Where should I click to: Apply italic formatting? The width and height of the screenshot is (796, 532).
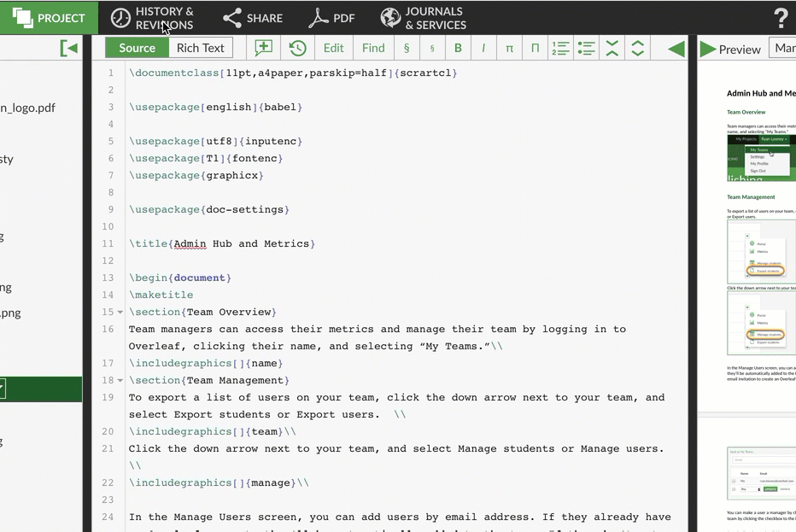click(x=483, y=48)
